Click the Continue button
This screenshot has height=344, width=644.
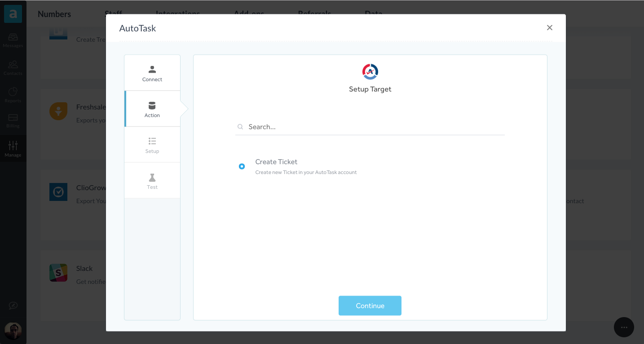point(370,305)
